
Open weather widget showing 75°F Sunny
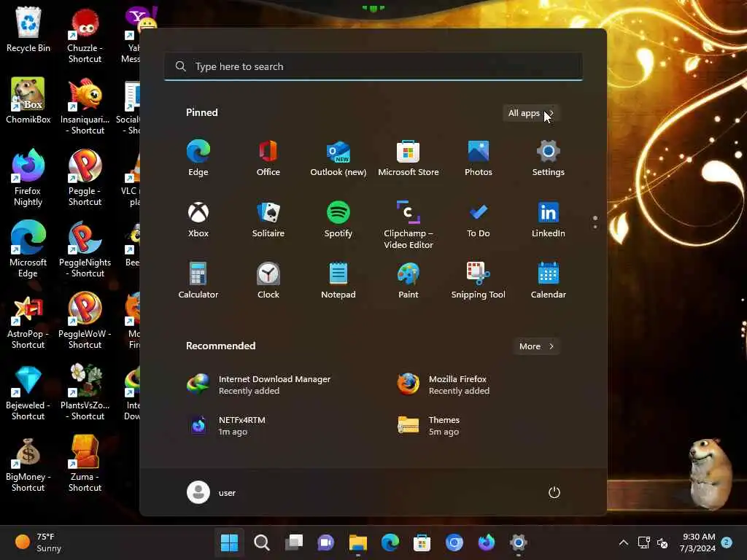39,542
